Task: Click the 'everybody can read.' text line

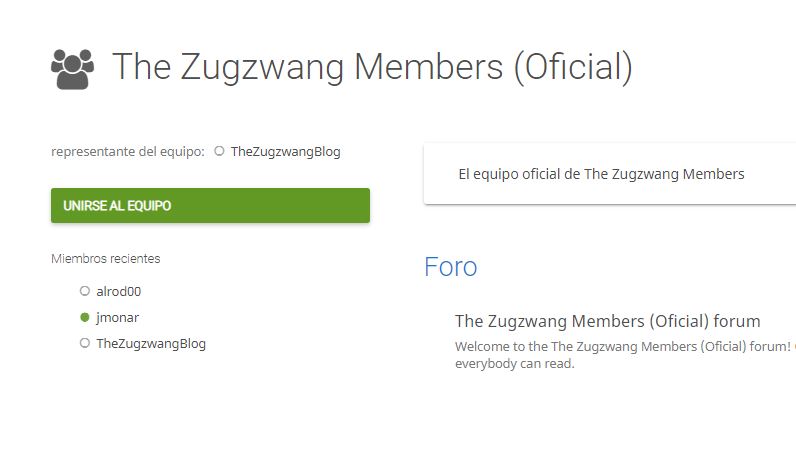Action: [x=515, y=364]
